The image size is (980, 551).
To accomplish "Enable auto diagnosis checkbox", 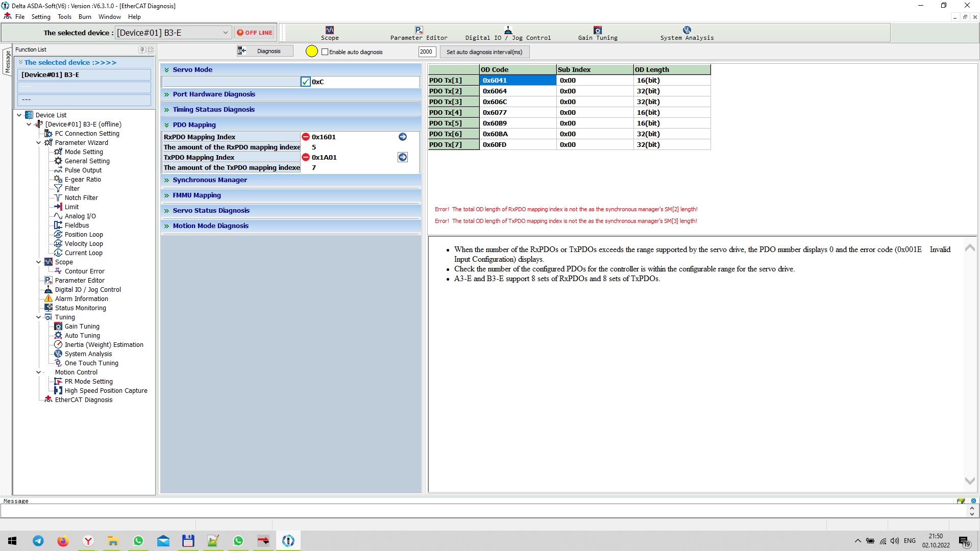I will point(325,52).
